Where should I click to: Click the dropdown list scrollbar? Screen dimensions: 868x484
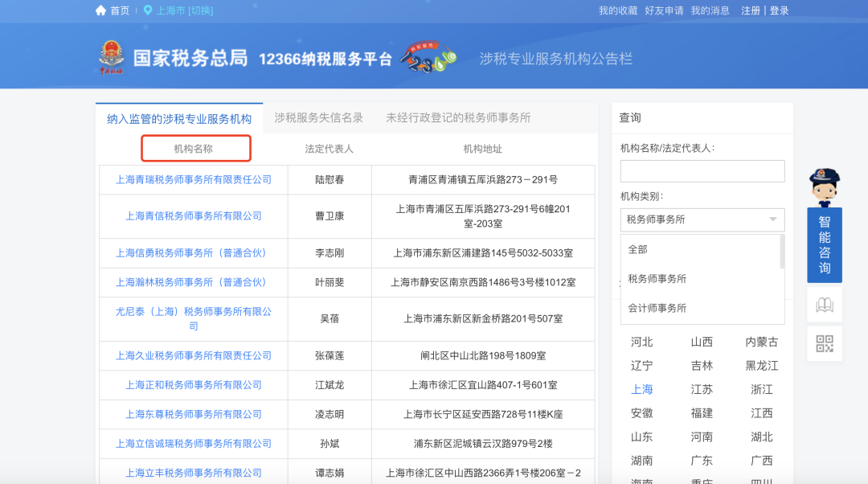click(x=782, y=252)
